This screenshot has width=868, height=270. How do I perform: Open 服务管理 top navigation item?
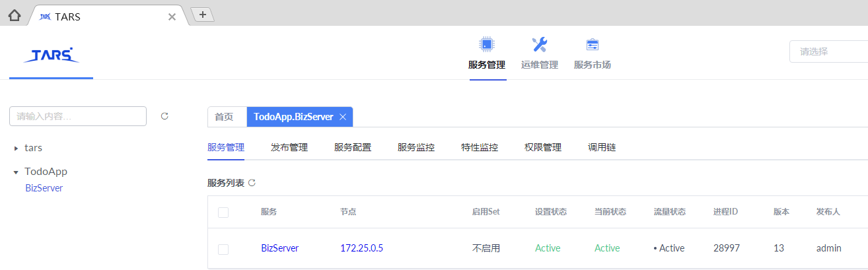click(x=487, y=65)
